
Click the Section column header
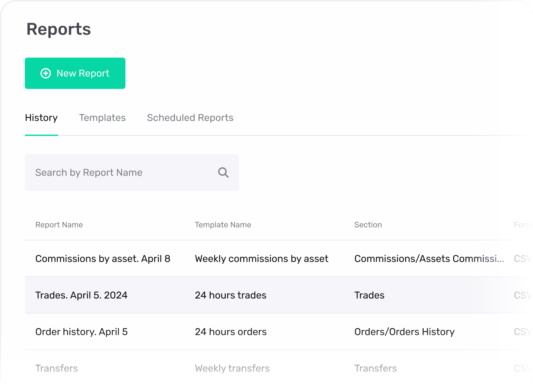coord(368,225)
